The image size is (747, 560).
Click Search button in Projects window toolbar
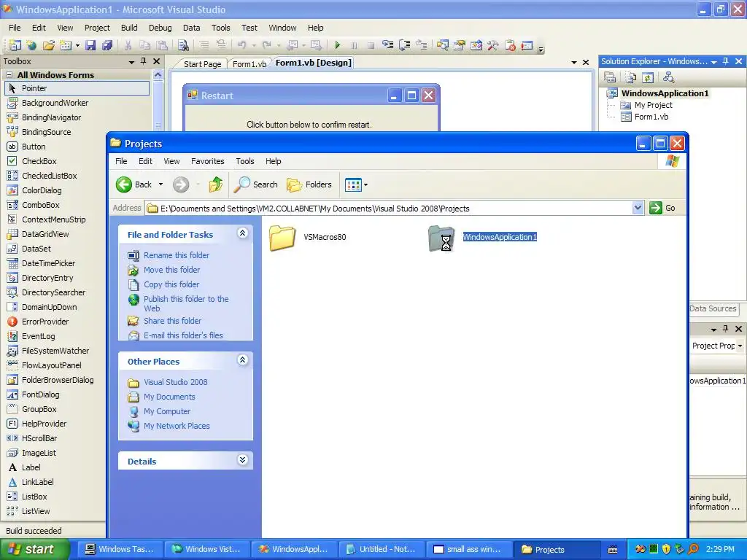pyautogui.click(x=256, y=184)
